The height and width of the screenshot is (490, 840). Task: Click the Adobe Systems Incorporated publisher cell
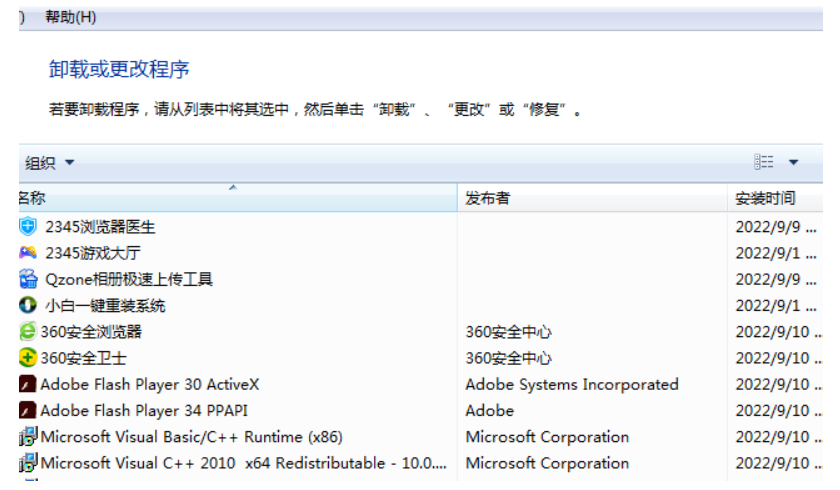[572, 384]
